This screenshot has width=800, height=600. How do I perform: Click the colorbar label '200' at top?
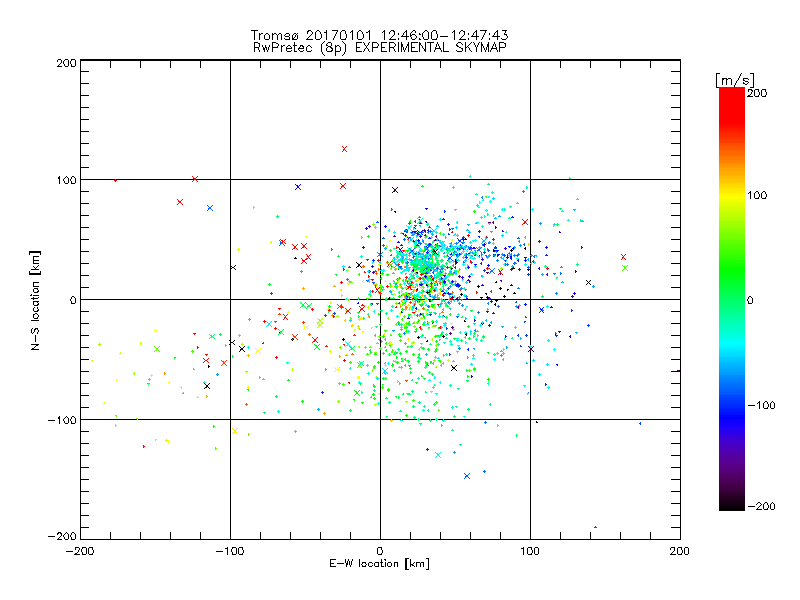click(757, 93)
